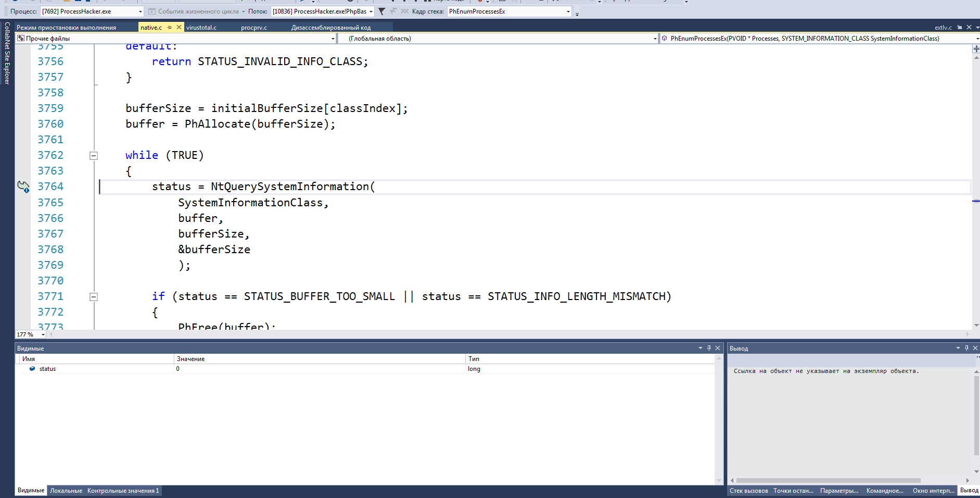
Task: Keep the extlv.c preview tab open
Action: 960,27
